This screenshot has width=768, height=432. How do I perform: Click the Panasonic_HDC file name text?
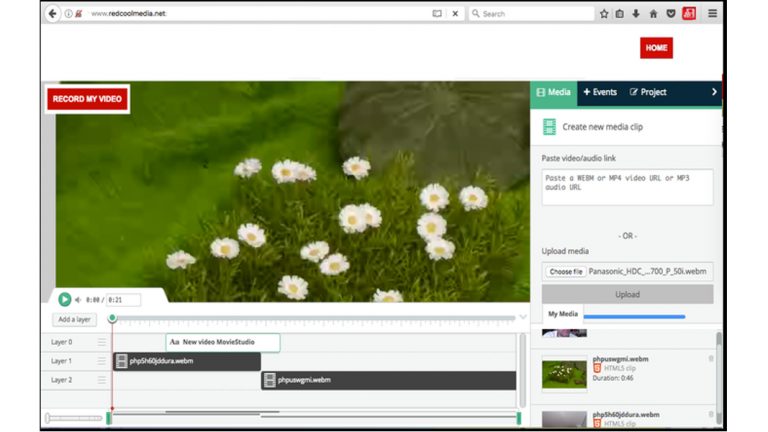coord(648,271)
